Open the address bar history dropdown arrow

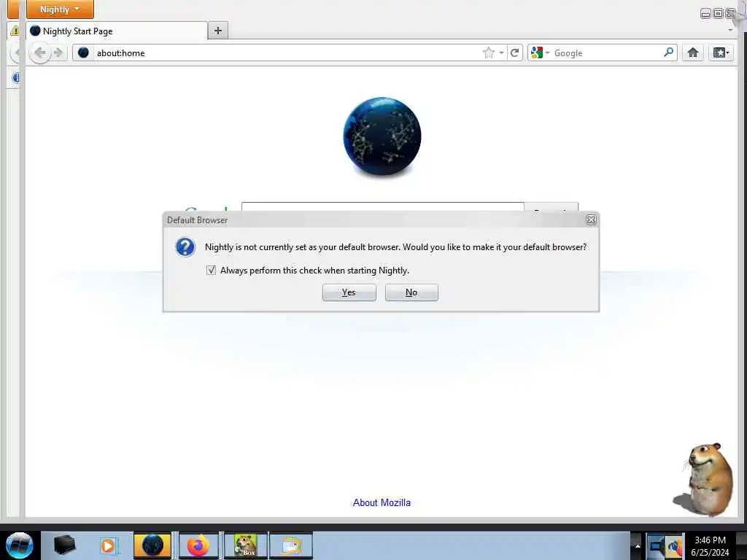[501, 52]
